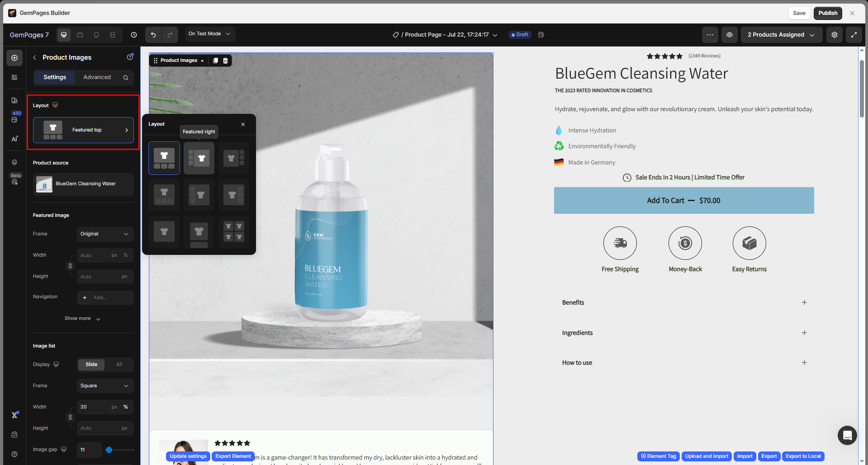Open the Featured top layout selector
This screenshot has height=465, width=868.
tap(83, 130)
